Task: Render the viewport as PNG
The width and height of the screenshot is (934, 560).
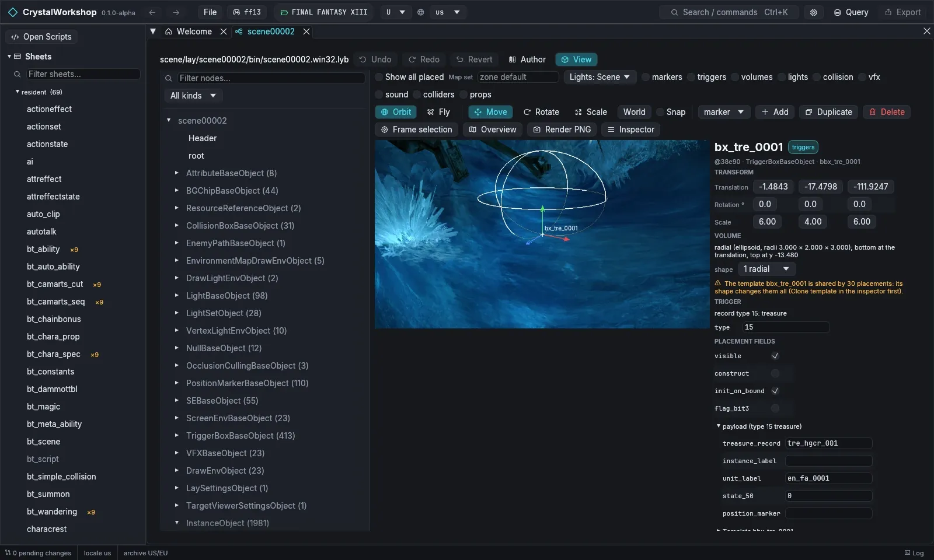Action: (x=562, y=129)
